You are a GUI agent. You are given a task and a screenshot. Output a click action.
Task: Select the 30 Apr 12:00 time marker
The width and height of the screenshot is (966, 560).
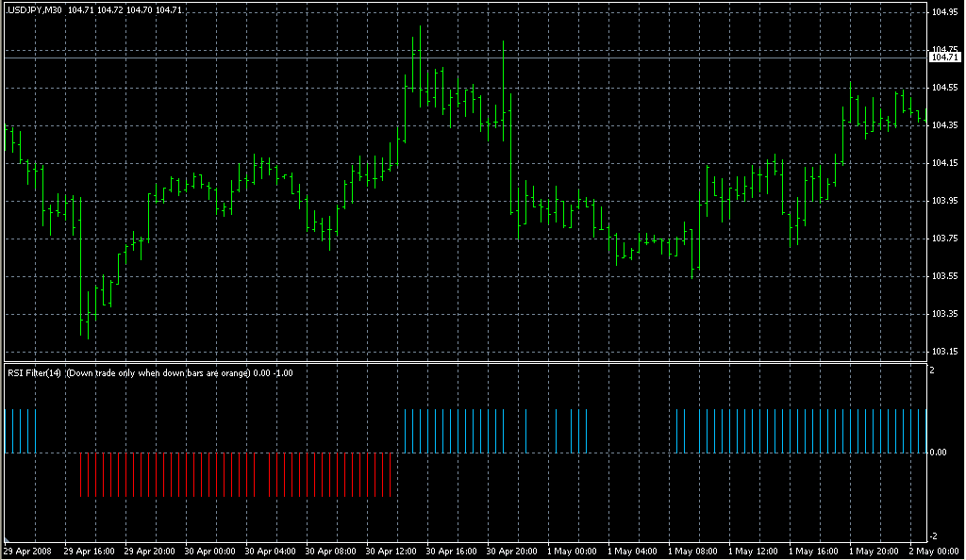(390, 551)
